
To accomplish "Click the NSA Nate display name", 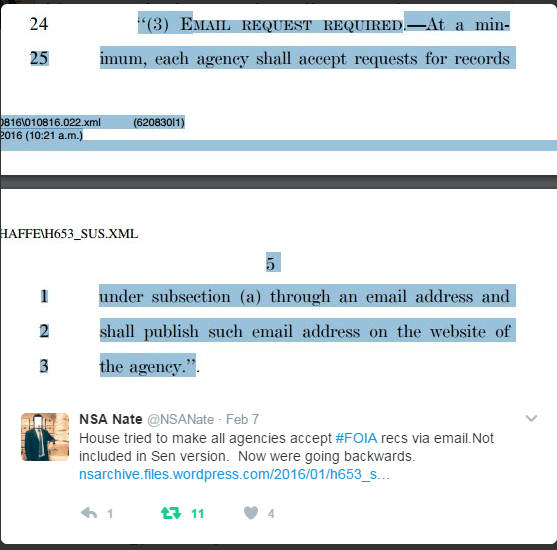I will 111,419.
